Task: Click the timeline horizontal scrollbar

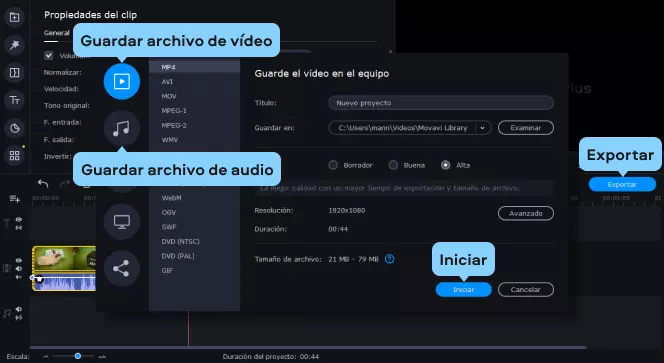Action: tap(308, 348)
